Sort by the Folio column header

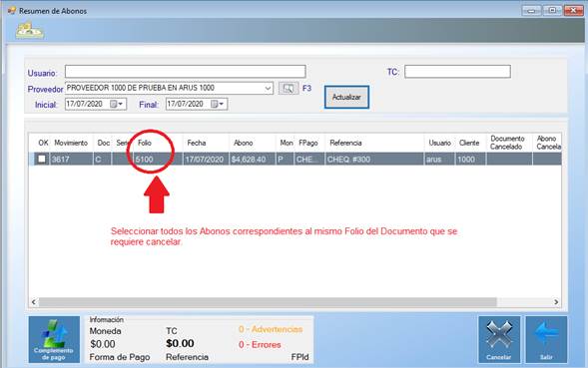(x=145, y=143)
